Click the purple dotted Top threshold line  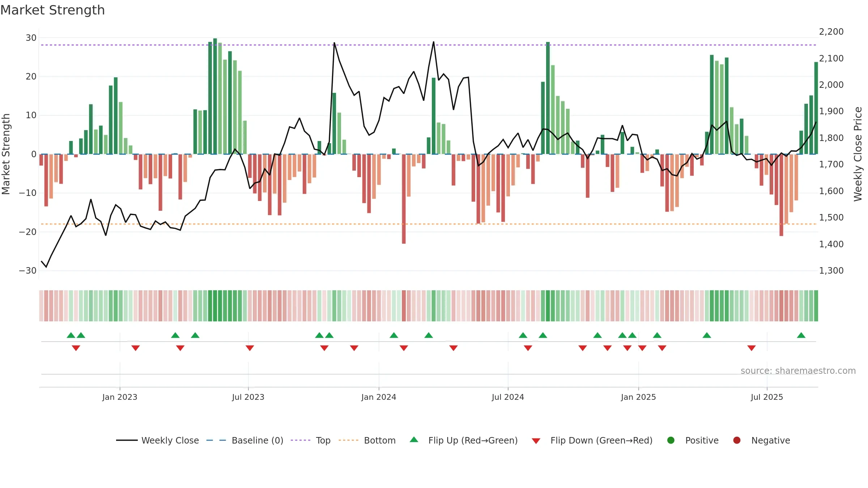coord(429,45)
